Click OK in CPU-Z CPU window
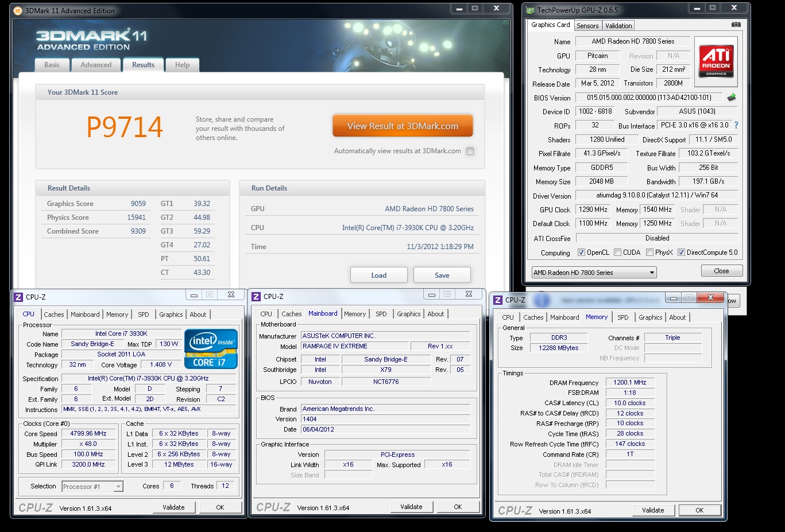The image size is (785, 532). coord(220,507)
